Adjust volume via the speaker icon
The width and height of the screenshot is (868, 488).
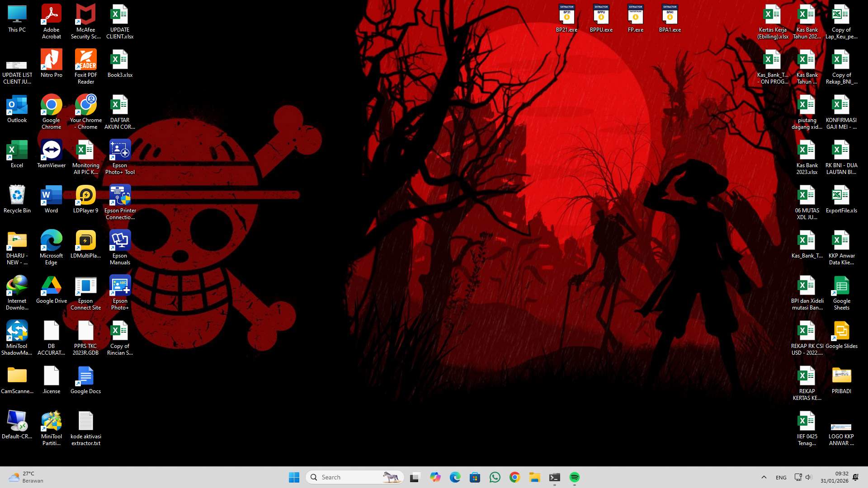click(809, 477)
